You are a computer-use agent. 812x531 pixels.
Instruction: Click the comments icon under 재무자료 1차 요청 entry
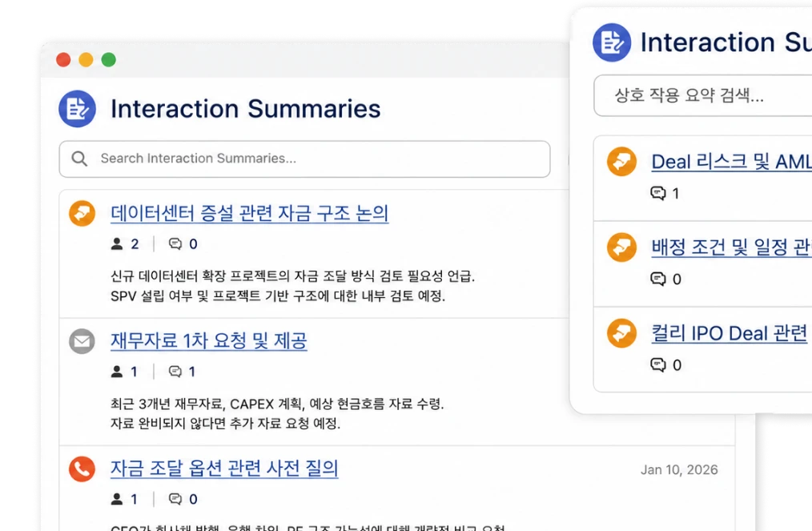pos(175,372)
